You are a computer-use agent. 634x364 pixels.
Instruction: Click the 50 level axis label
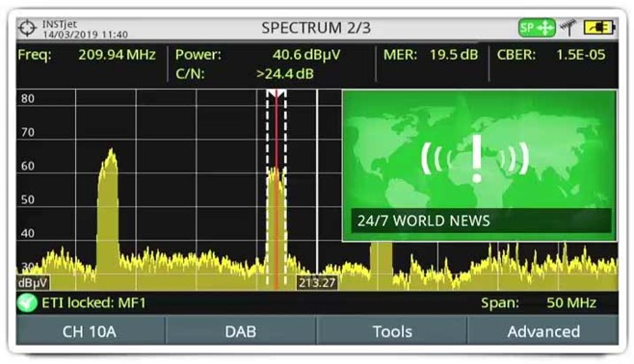pos(28,199)
